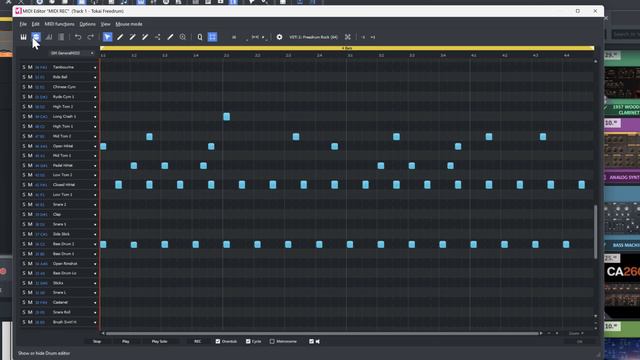This screenshot has height=360, width=640.
Task: Open the GM GeneralMIDI drum map dropdown
Action: (72, 53)
